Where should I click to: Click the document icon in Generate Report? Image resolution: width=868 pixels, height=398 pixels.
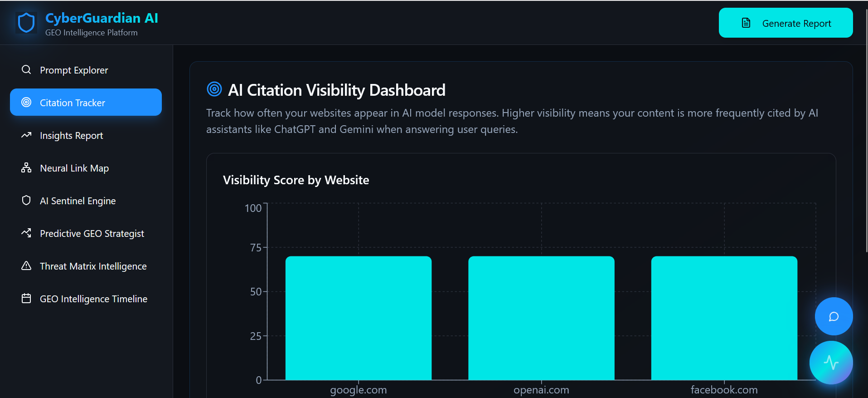point(746,23)
